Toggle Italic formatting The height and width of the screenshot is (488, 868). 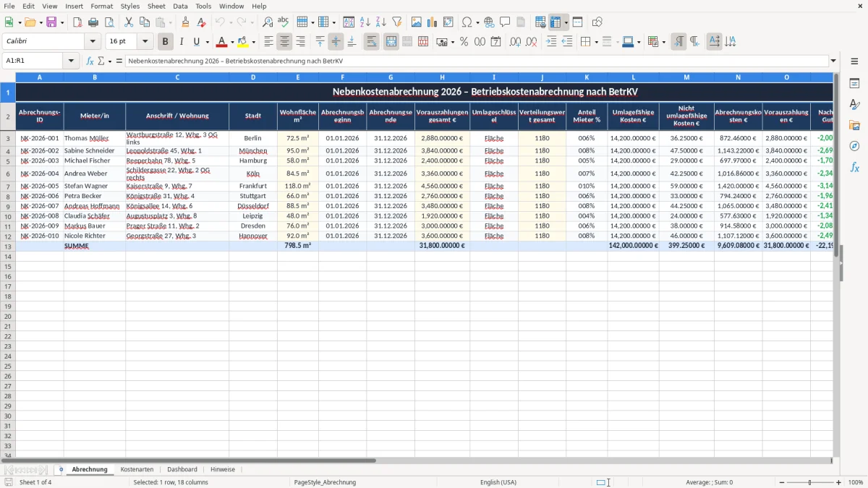click(181, 42)
